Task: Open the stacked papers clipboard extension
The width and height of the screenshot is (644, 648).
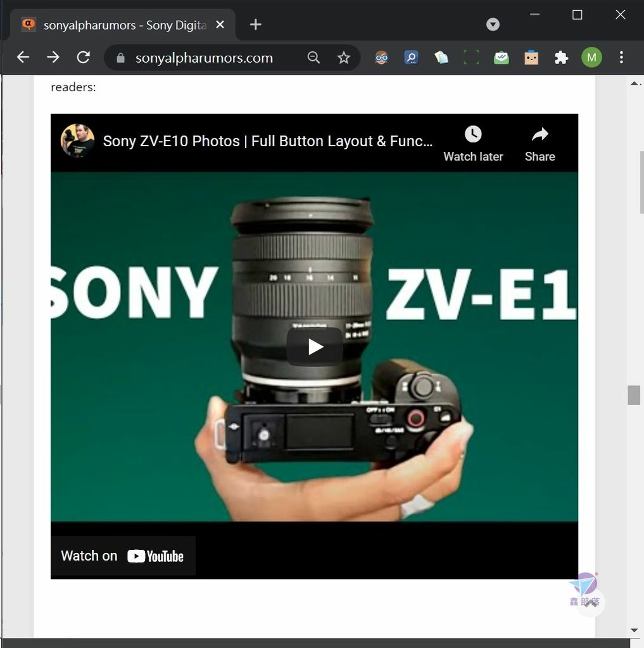Action: point(441,58)
